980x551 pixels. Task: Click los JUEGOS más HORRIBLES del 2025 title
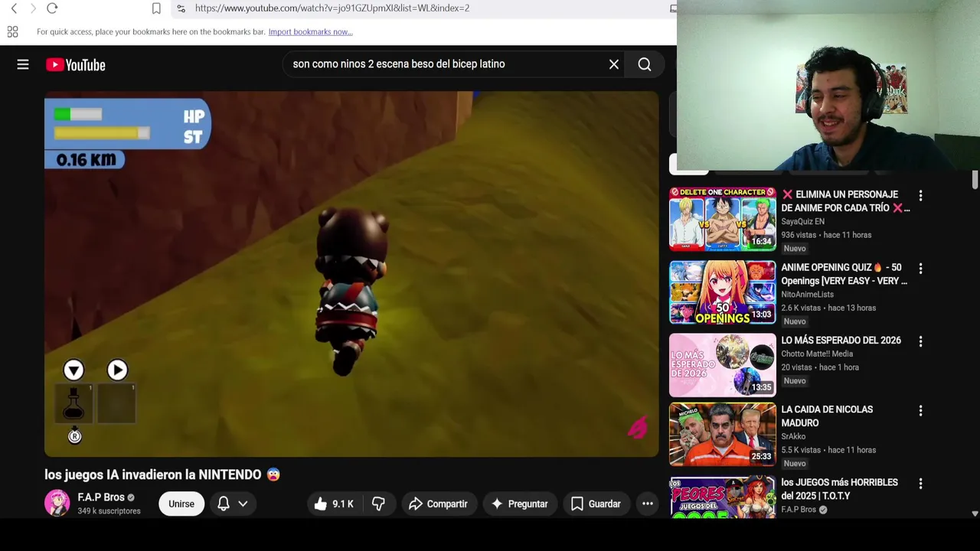[839, 489]
